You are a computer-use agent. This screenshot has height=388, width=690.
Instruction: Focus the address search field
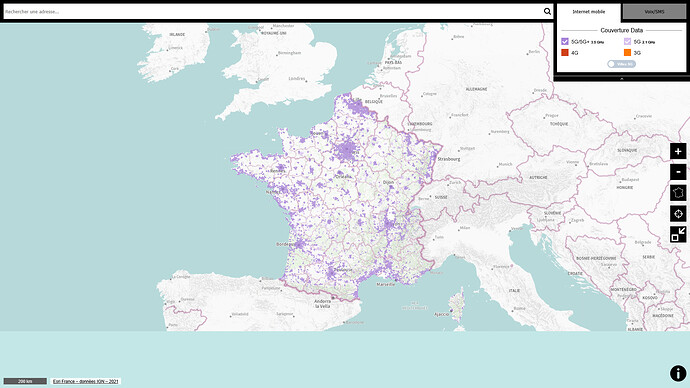point(273,11)
